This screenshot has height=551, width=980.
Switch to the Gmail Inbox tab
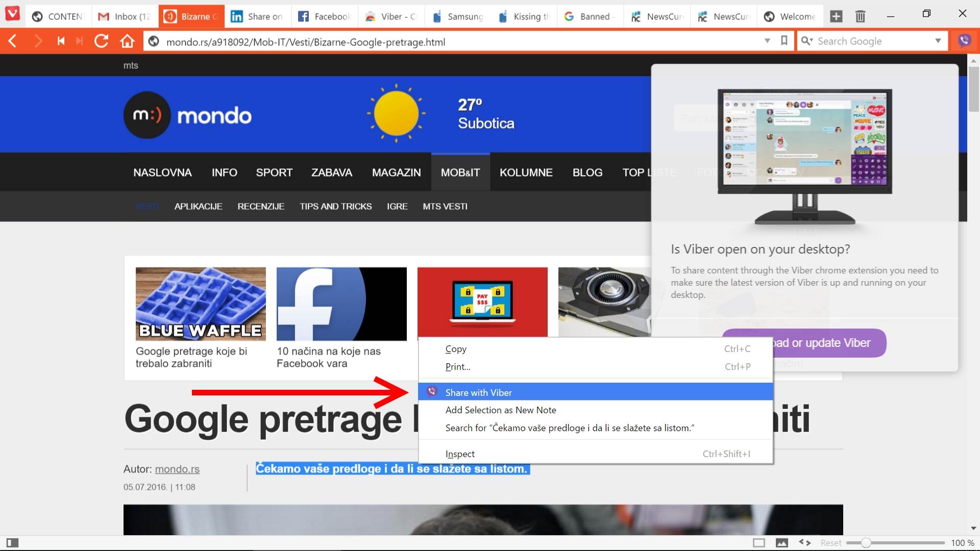[x=124, y=16]
